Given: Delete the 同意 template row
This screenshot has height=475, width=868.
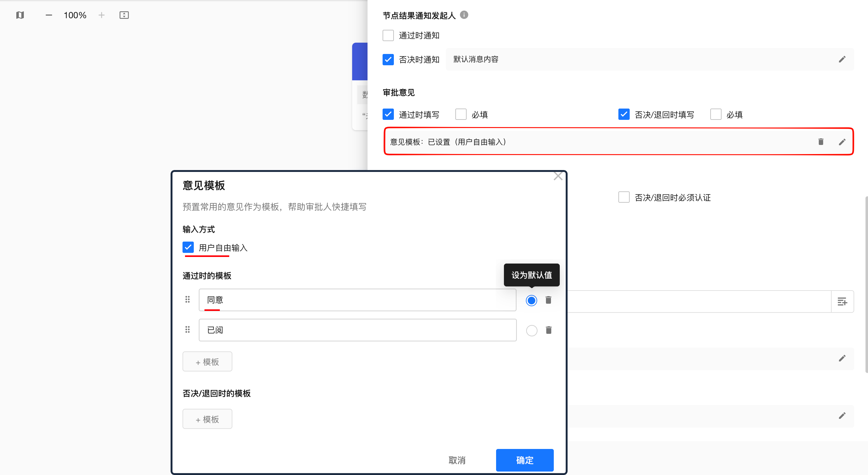Looking at the screenshot, I should click(548, 300).
